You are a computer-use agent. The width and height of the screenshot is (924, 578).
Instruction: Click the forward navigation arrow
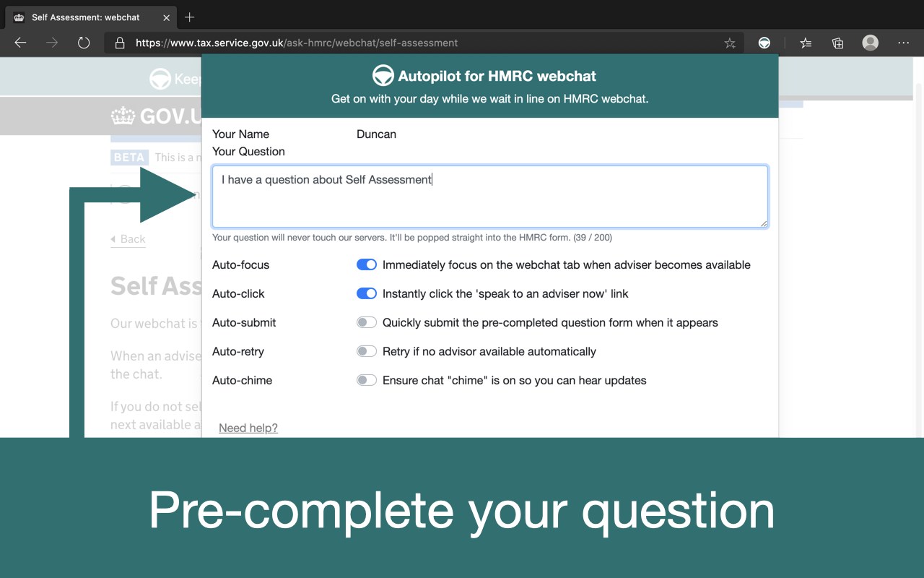click(x=52, y=43)
